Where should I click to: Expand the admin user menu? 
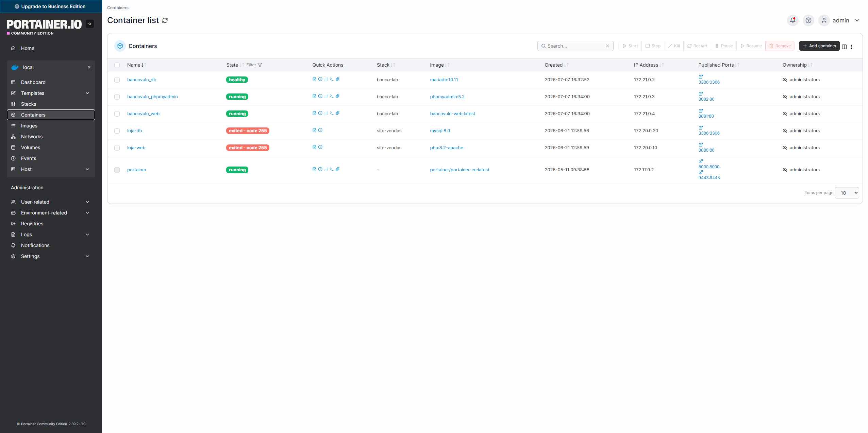point(840,20)
